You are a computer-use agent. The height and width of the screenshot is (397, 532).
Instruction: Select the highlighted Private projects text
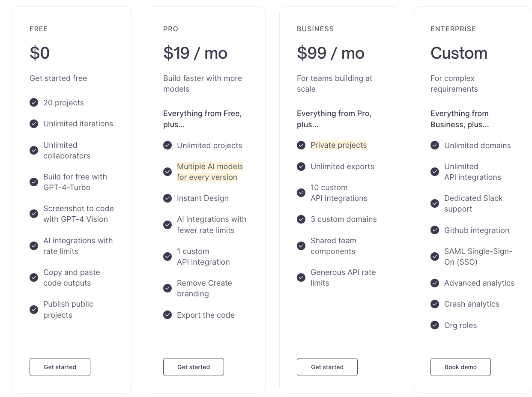[339, 145]
